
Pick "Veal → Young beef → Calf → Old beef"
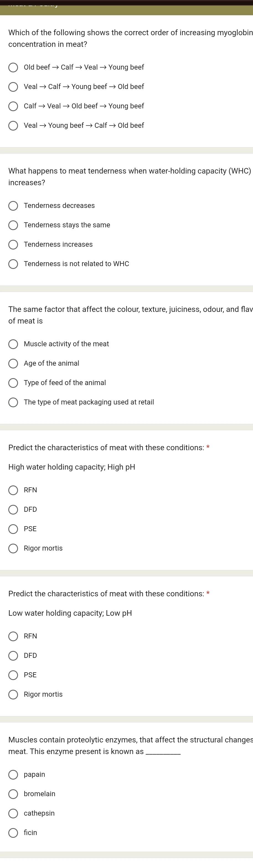[14, 125]
